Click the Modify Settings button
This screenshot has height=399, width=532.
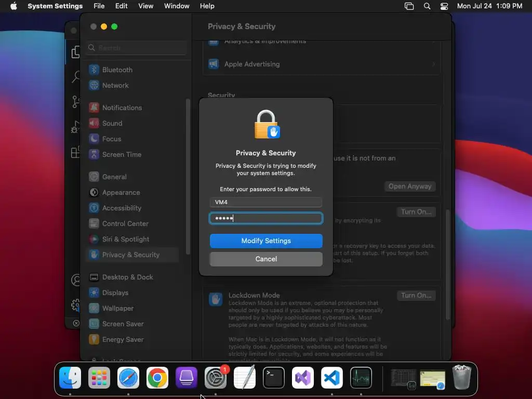click(x=266, y=241)
